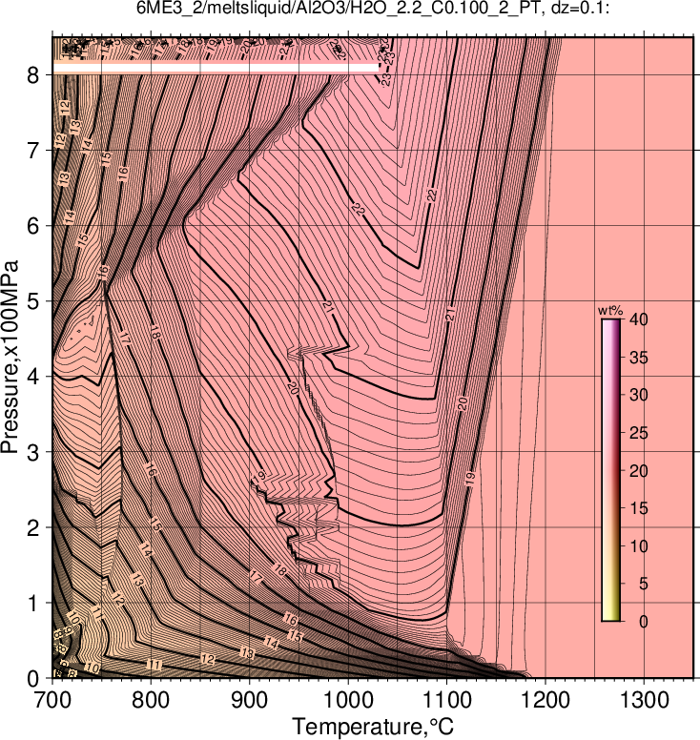The image size is (700, 740).
Task: Click contour label 22 near 1010°C
Action: (359, 208)
